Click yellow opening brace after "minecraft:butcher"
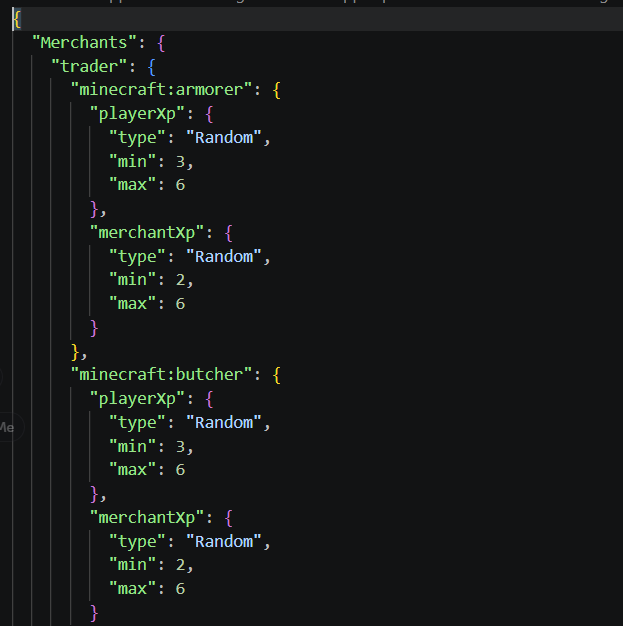 277,375
